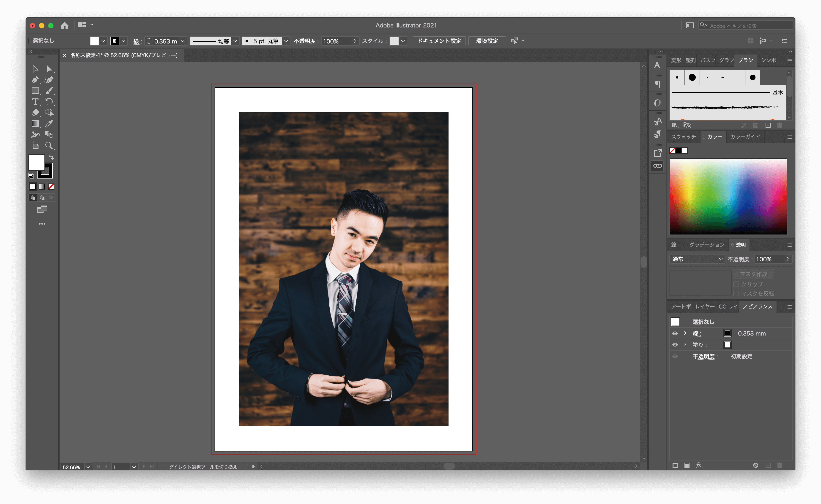Open 環境設定 from the control bar
Screen dimensions: 821x504
487,41
